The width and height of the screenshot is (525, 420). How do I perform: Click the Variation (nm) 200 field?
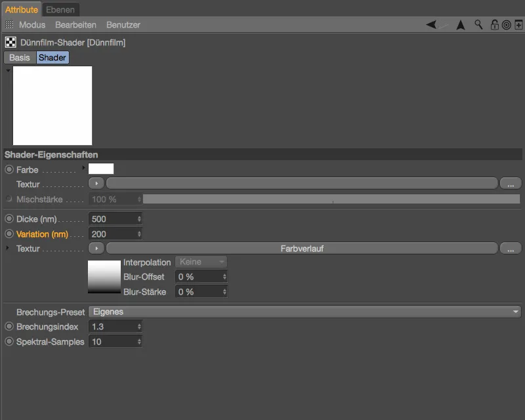click(115, 234)
